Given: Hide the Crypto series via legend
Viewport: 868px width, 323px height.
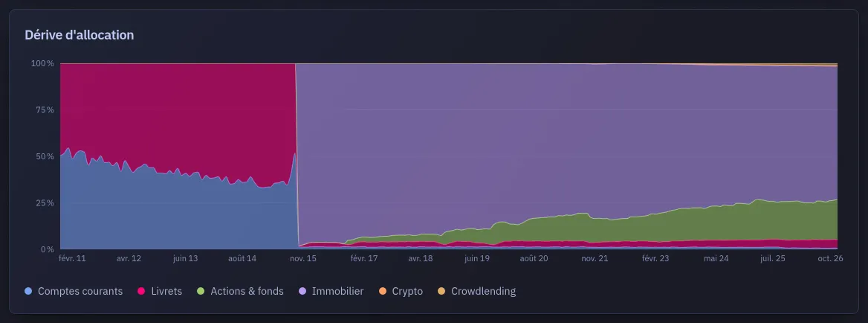Looking at the screenshot, I should 401,291.
